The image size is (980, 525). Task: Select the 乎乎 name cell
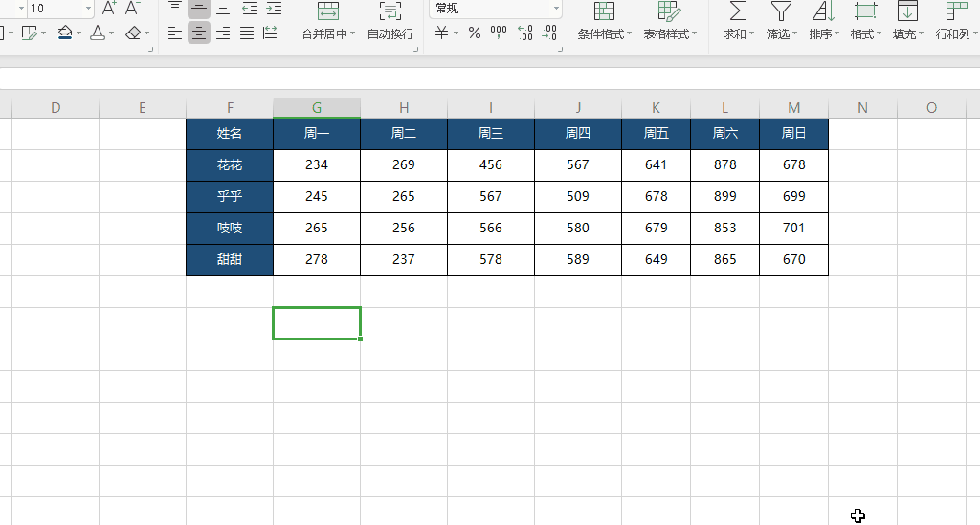[230, 197]
